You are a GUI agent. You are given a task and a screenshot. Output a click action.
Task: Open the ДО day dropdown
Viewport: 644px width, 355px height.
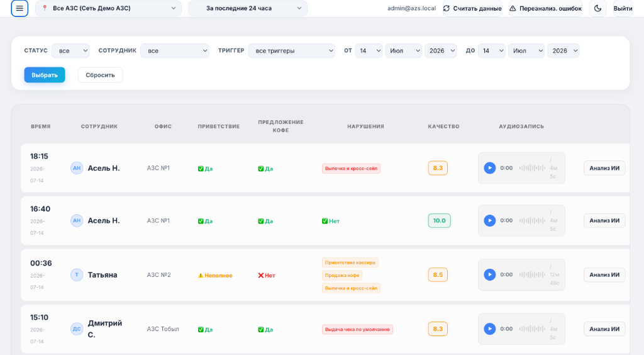click(492, 50)
